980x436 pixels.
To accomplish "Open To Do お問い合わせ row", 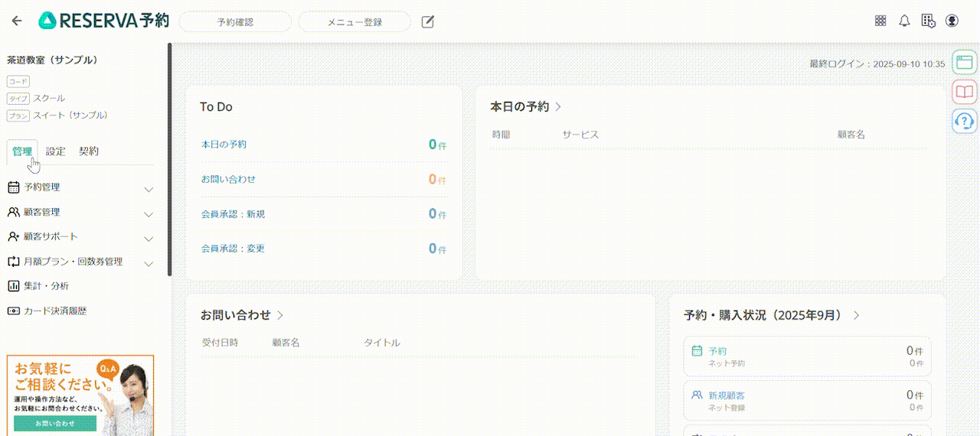I will 324,179.
